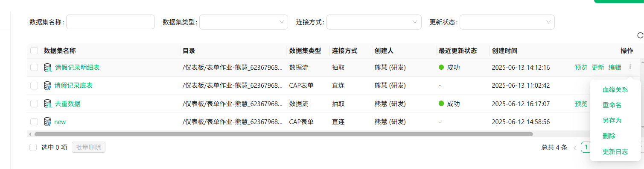
Task: Click the dataset icon beside 去重数据
Action: pos(48,104)
